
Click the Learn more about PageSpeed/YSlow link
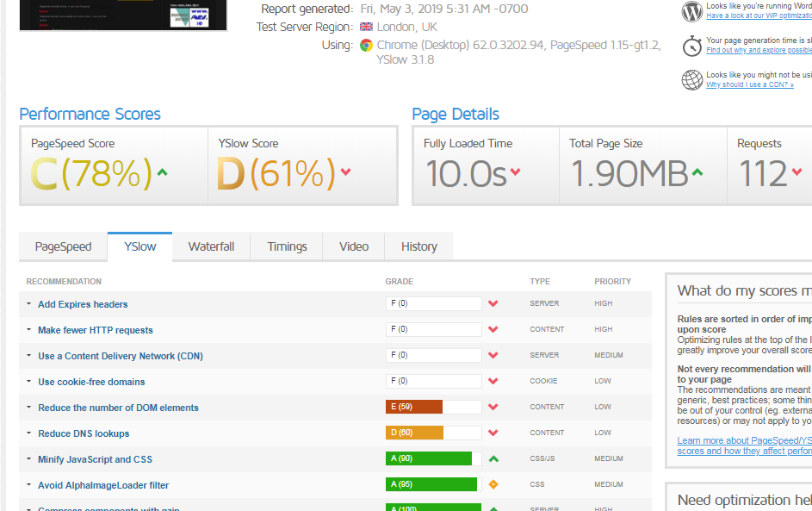pyautogui.click(x=744, y=441)
